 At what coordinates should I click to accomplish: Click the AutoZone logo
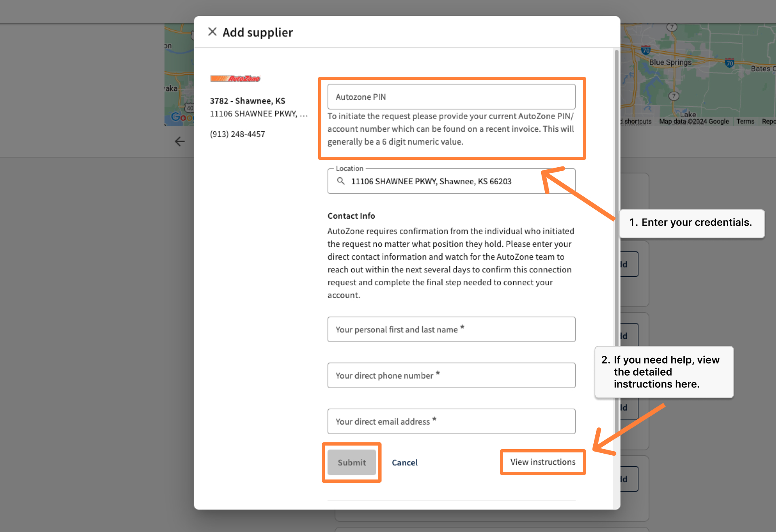click(235, 78)
